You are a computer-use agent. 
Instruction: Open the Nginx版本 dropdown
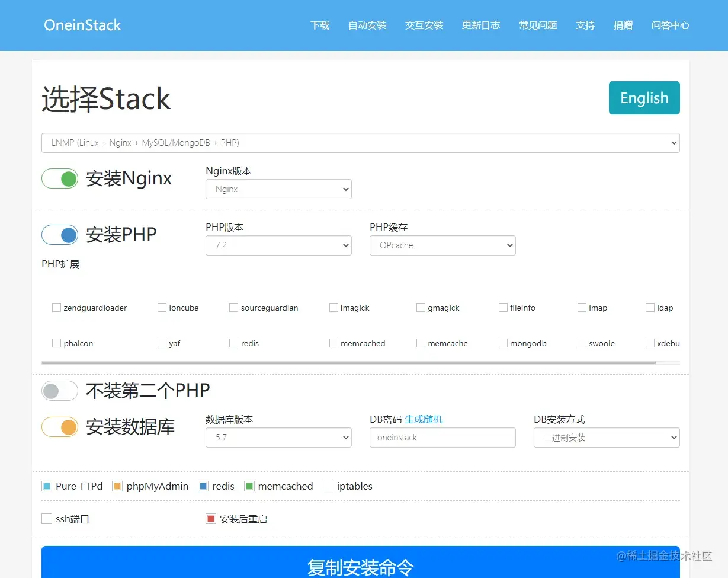coord(278,189)
